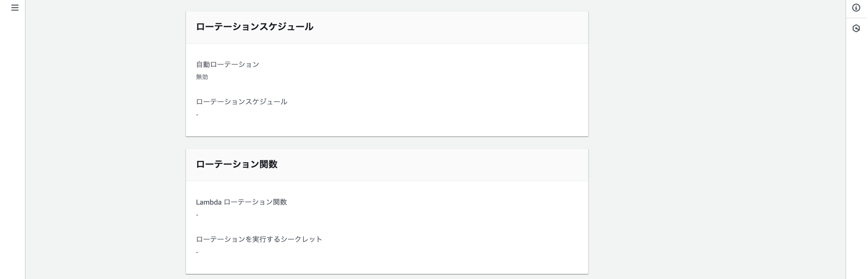Click the collapsed left navigation strip below hamburger
This screenshot has height=279, width=868.
(x=12, y=135)
